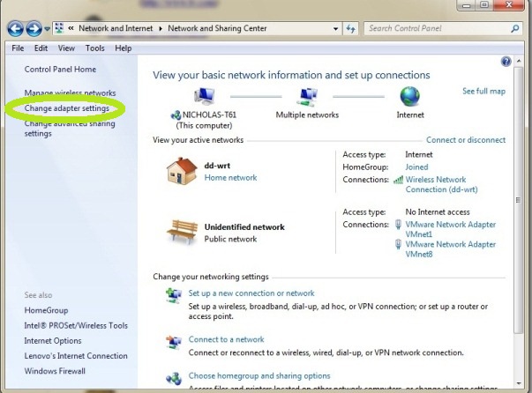Open Windows Firewall from See also
Viewport: 532px width, 393px height.
pos(55,371)
